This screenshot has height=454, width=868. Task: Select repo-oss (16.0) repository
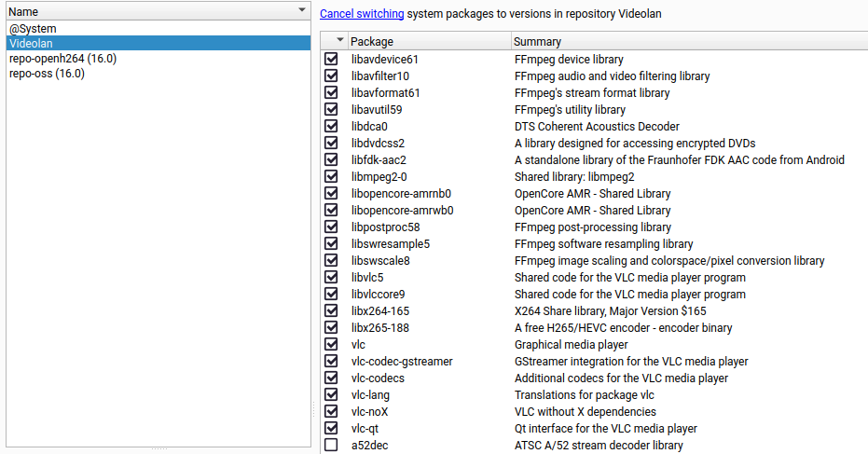point(47,74)
